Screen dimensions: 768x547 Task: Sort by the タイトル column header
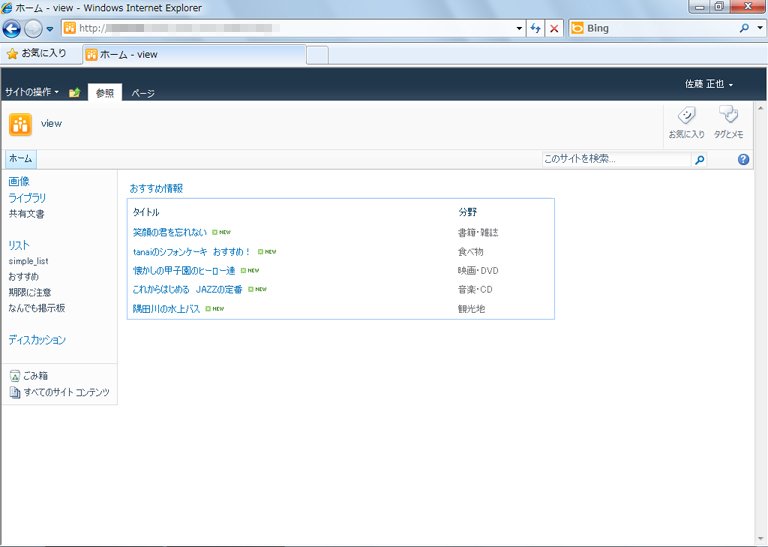(x=146, y=212)
